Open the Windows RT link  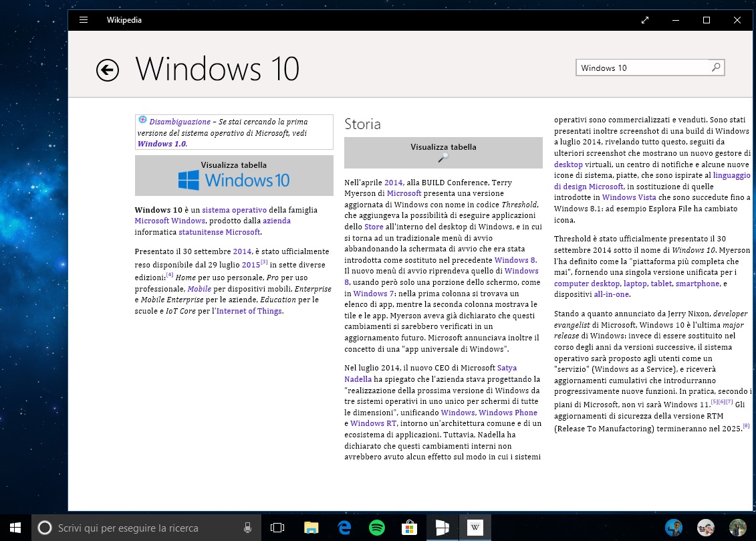tap(373, 423)
